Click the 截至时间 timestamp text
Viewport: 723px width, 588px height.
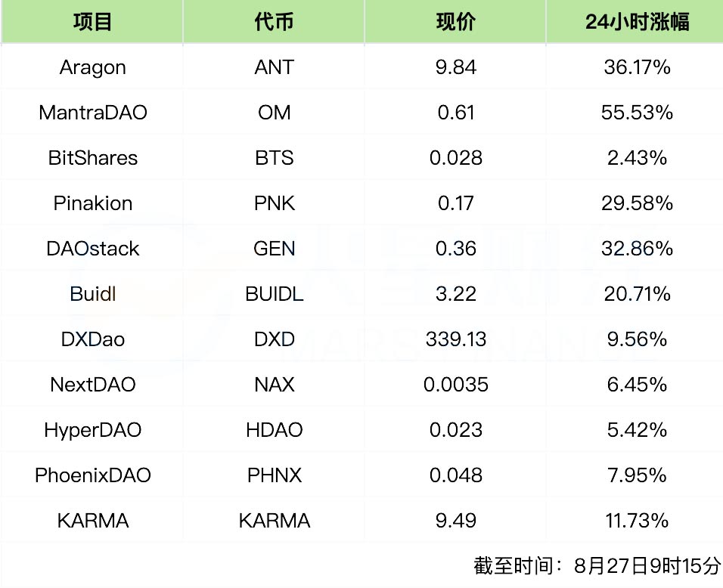tap(597, 565)
